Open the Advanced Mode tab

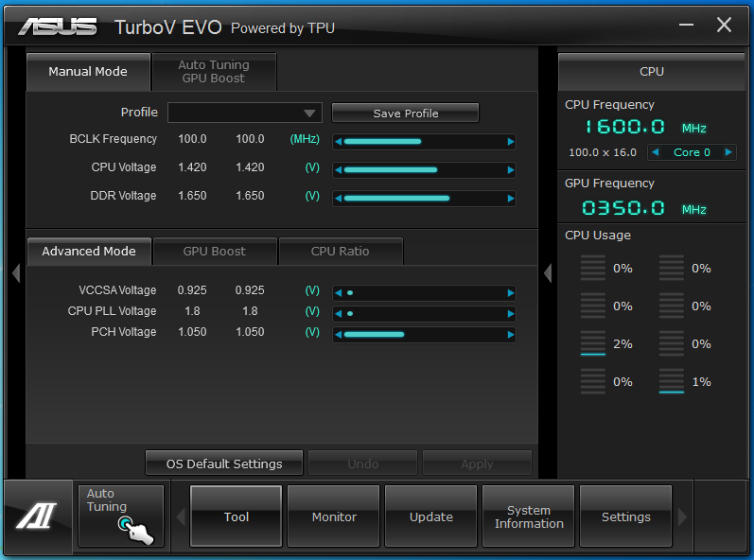click(89, 252)
